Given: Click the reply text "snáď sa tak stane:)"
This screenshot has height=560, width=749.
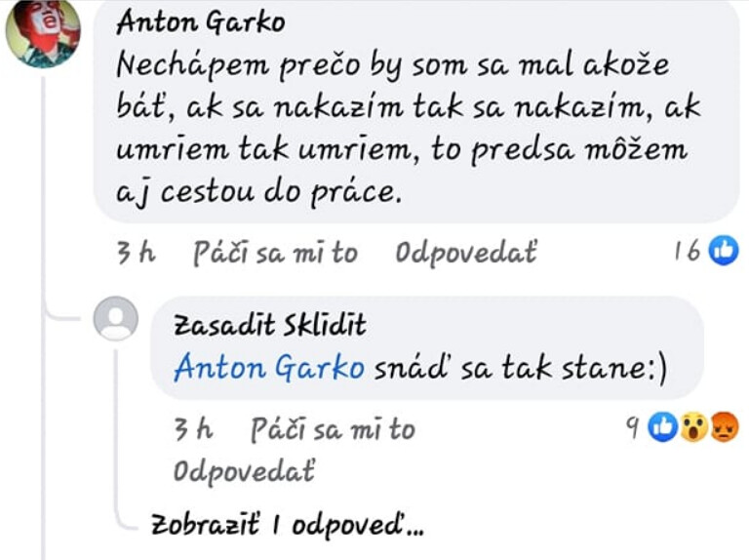Looking at the screenshot, I should point(526,369).
